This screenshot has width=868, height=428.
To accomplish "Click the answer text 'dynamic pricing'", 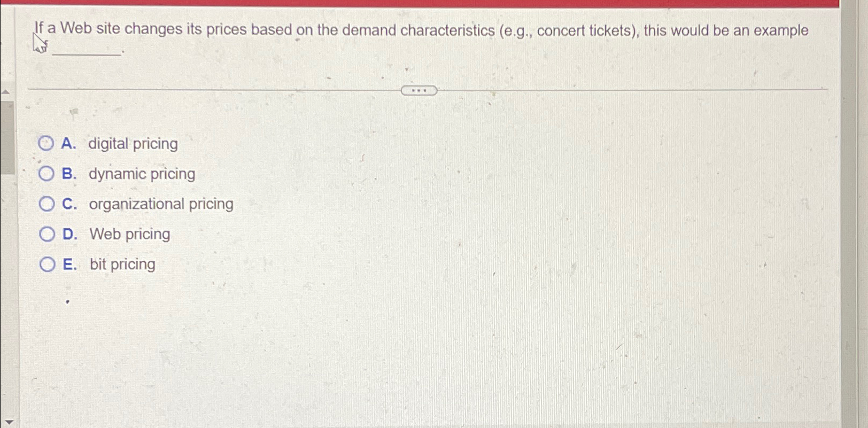I will point(142,173).
